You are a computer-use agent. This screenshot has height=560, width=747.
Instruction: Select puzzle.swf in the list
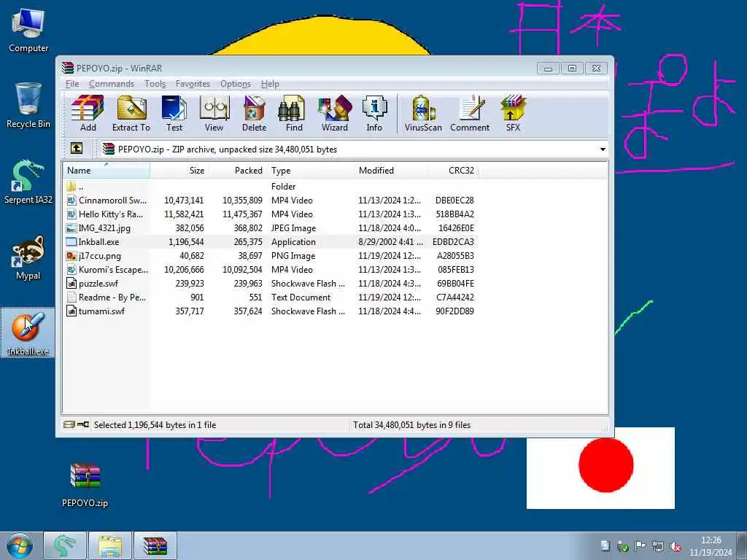pyautogui.click(x=271, y=283)
